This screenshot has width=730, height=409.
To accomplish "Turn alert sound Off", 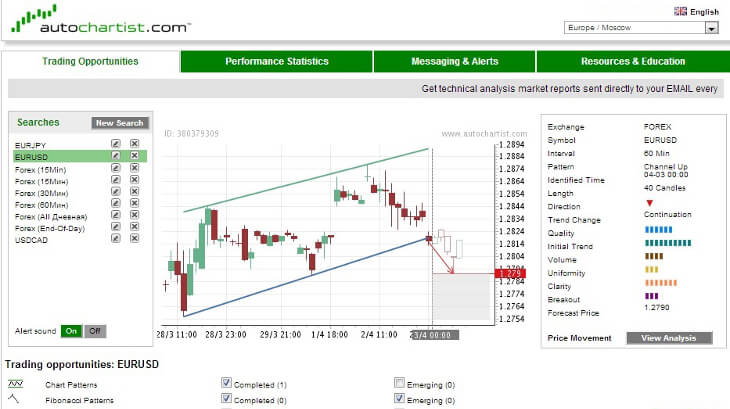I will tap(95, 331).
